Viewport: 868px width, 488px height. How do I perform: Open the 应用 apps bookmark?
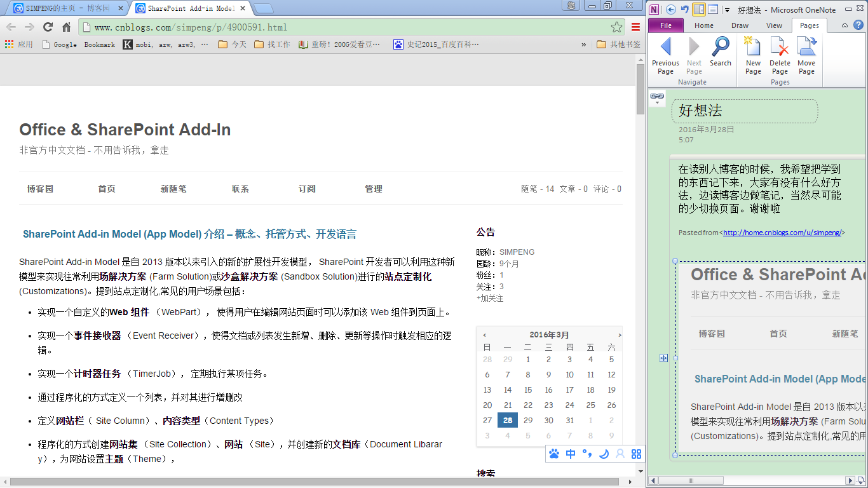18,44
